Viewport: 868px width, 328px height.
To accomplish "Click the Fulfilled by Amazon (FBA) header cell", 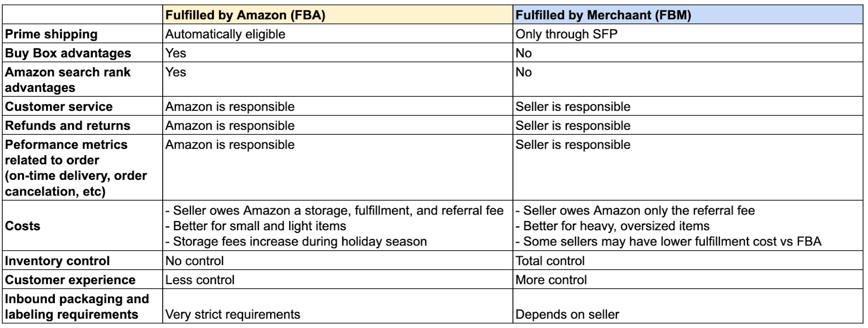I will click(245, 15).
